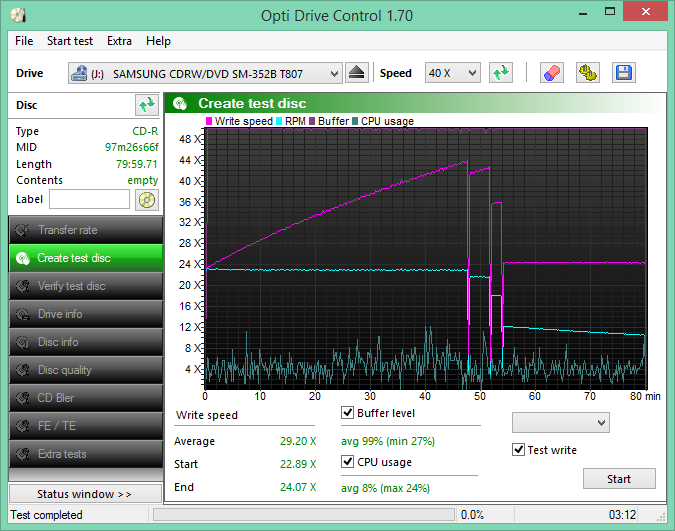
Task: Click the disc Label input field
Action: click(89, 199)
